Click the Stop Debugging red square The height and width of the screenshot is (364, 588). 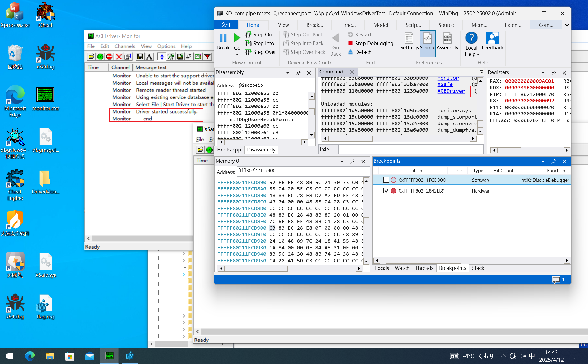coord(351,43)
